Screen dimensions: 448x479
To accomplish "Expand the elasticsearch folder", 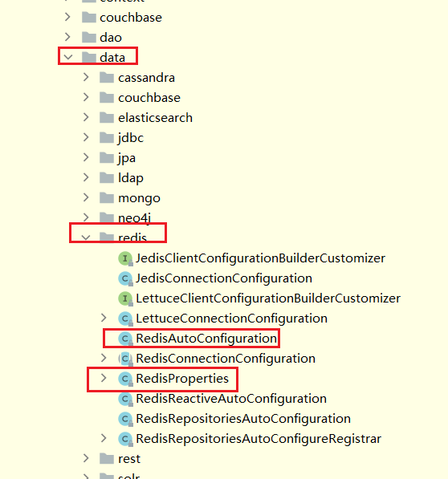I will (x=86, y=117).
